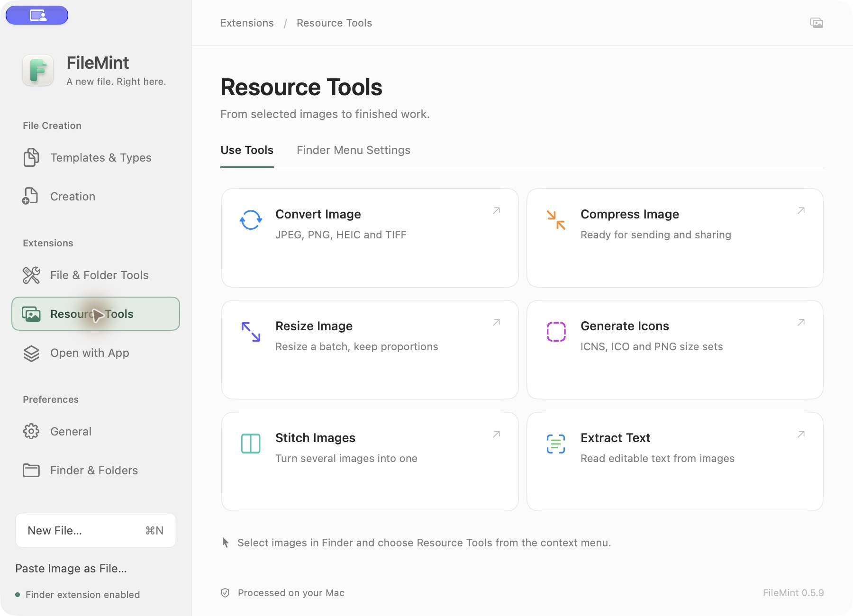Viewport: 853px width, 616px height.
Task: Click the cursor icon beside the Finder hint
Action: point(226,543)
